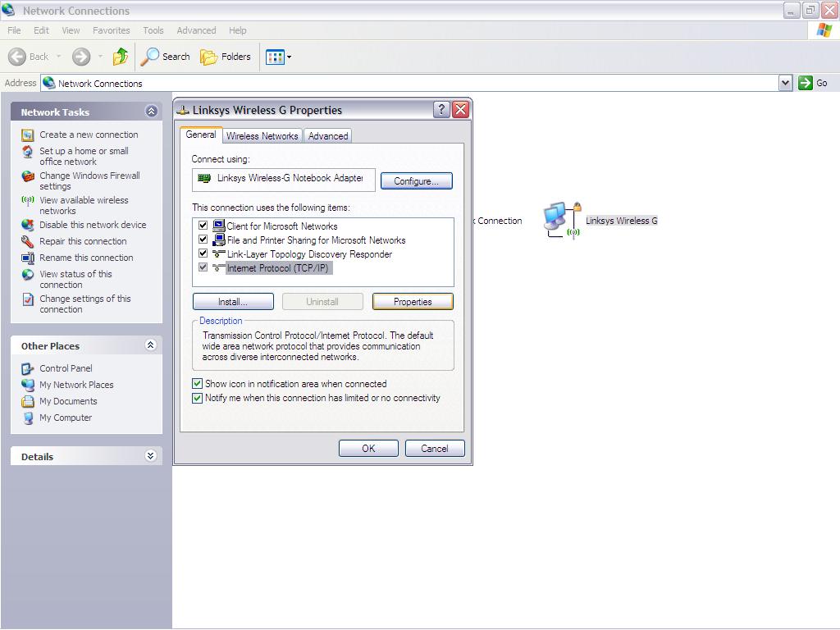Click the My Computer icon
Screen dimensions: 840x630
(28, 418)
